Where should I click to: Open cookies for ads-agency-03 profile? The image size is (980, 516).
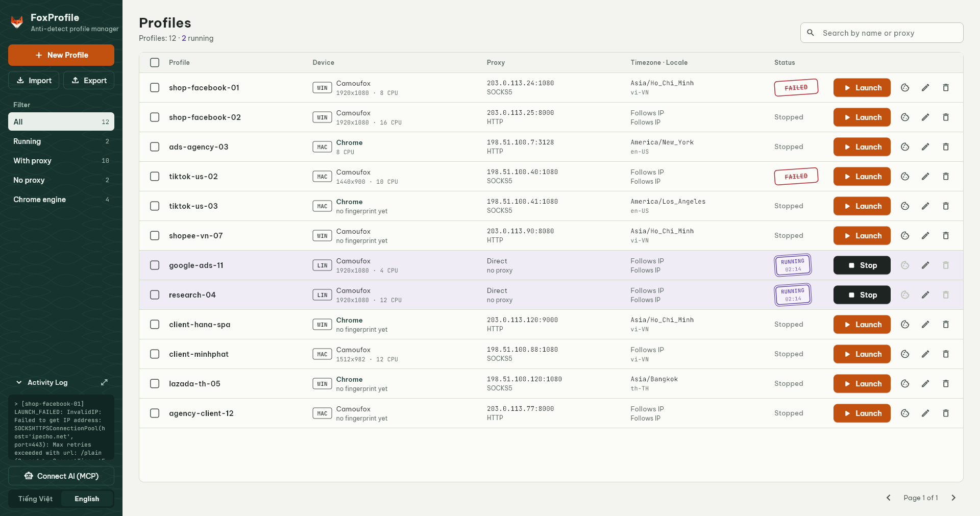[x=905, y=147]
